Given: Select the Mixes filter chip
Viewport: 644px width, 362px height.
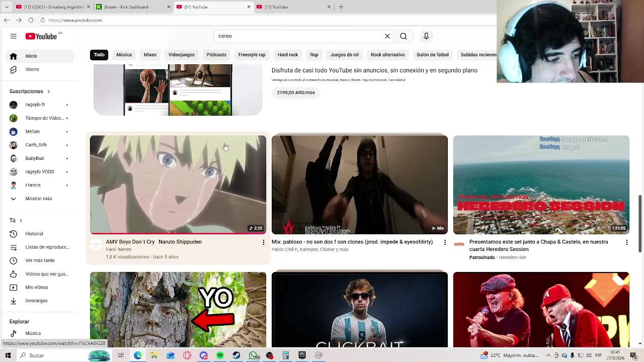Looking at the screenshot, I should pyautogui.click(x=150, y=55).
